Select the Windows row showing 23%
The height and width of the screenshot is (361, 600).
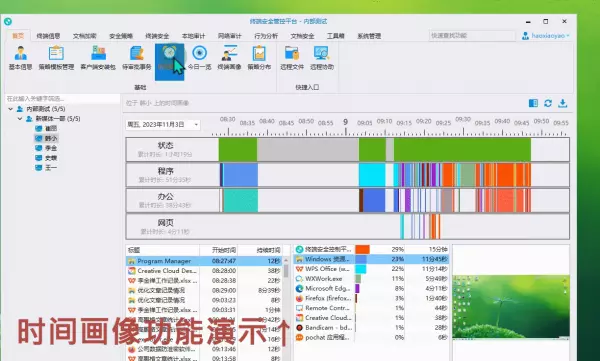[371, 259]
